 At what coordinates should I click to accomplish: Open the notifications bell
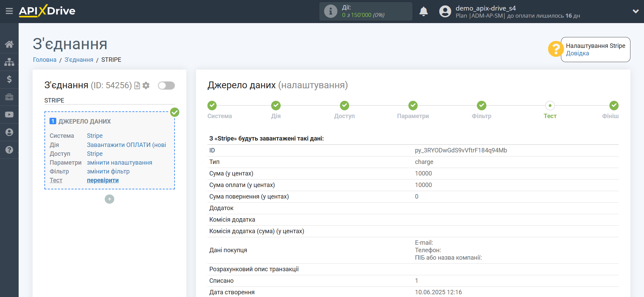tap(423, 12)
